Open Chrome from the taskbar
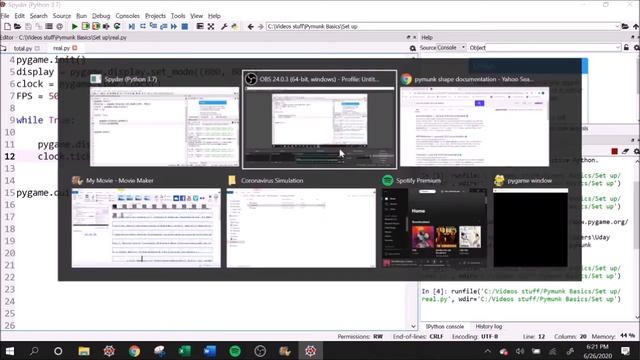 pyautogui.click(x=134, y=351)
